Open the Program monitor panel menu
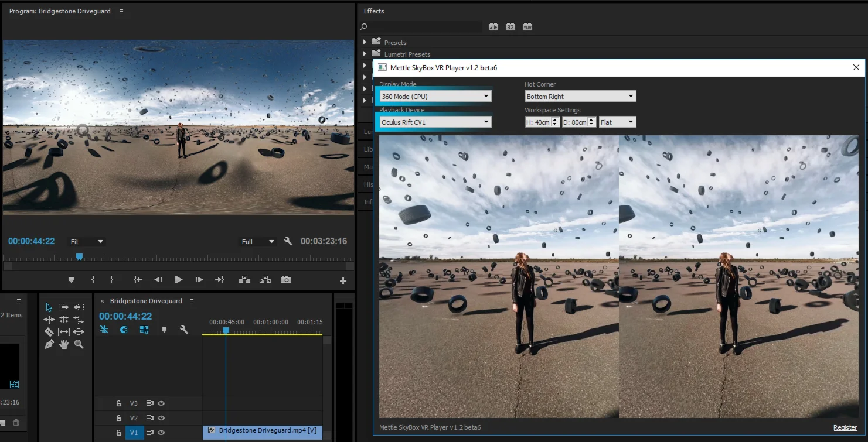 [121, 11]
